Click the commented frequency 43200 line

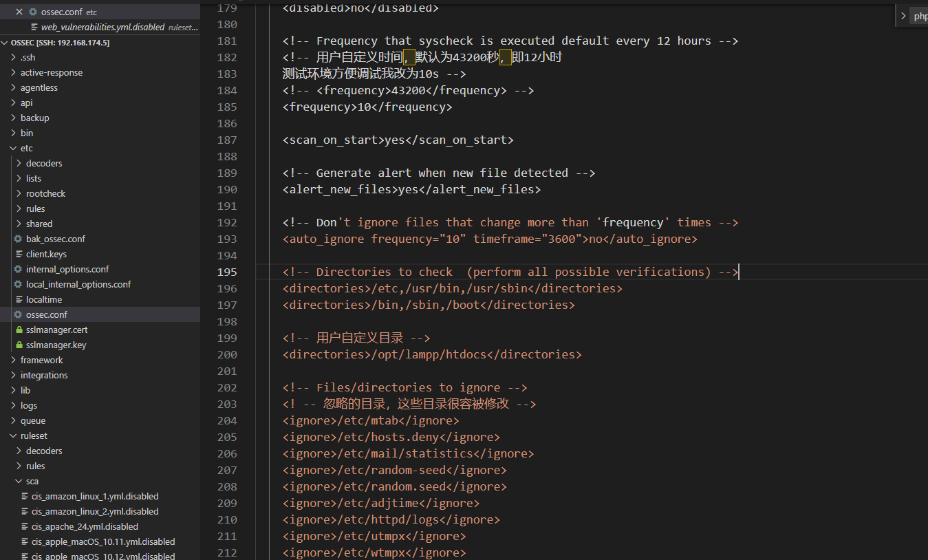408,90
